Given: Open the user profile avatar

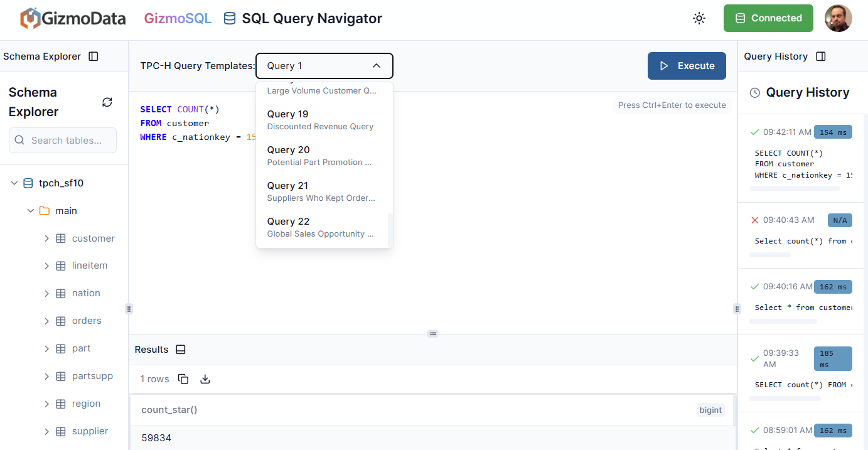Looking at the screenshot, I should tap(839, 18).
